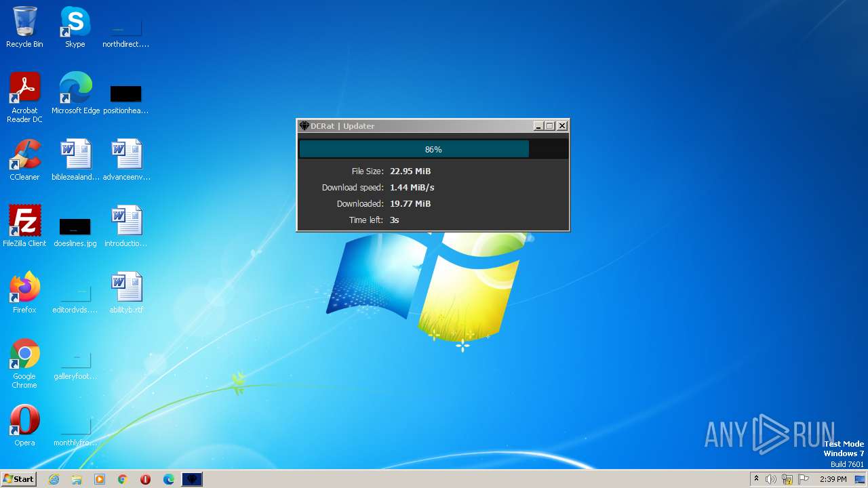
Task: Minimize the DCRat Updater window
Action: coord(538,126)
